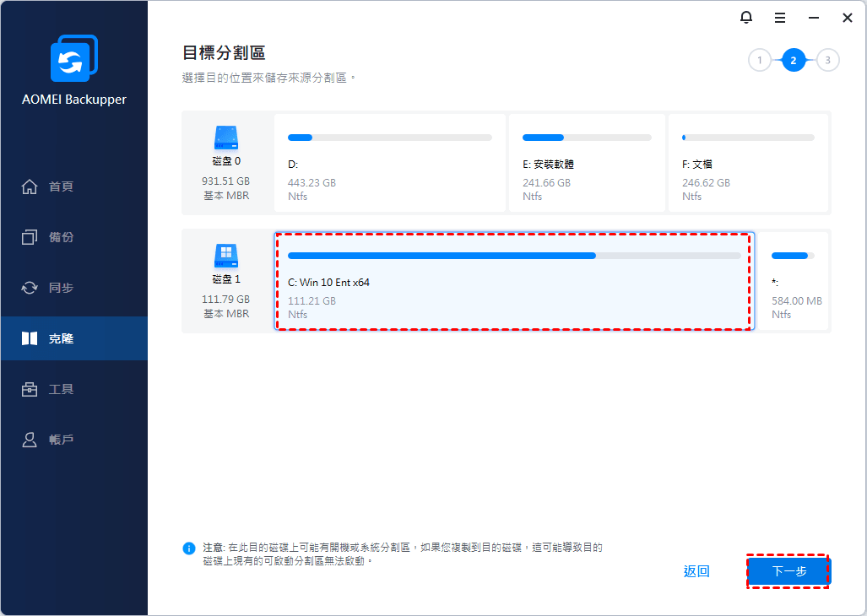The height and width of the screenshot is (616, 867).
Task: Click the 工具 toolbox icon
Action: pyautogui.click(x=30, y=390)
